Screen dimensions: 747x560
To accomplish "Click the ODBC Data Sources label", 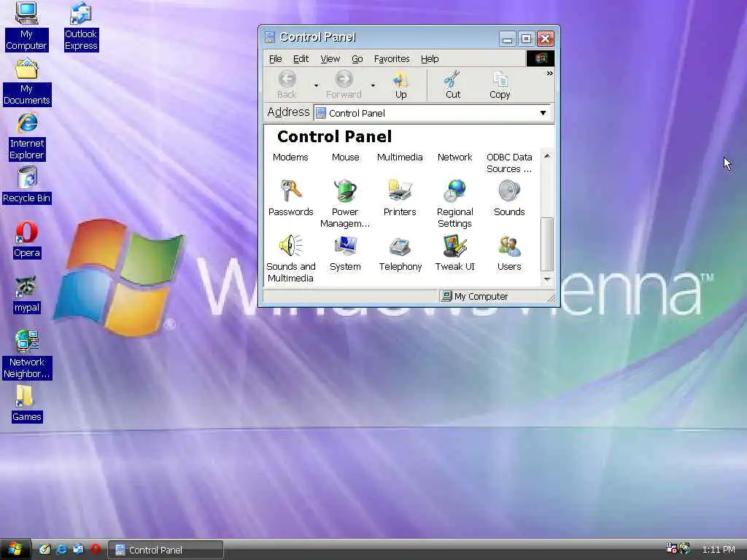I will pos(509,163).
